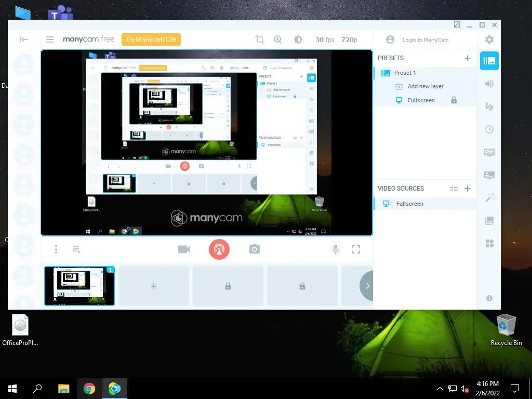
Task: Click the first locked preset slot
Action: [228, 286]
